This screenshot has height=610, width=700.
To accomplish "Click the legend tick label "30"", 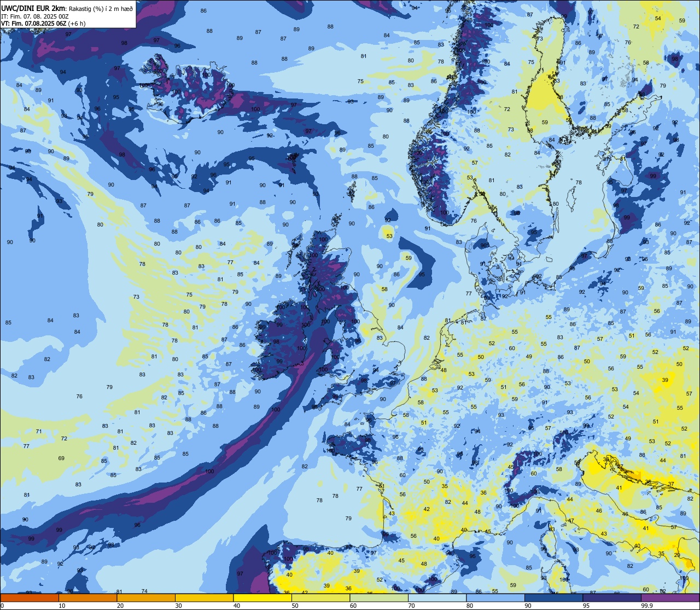I will [178, 606].
